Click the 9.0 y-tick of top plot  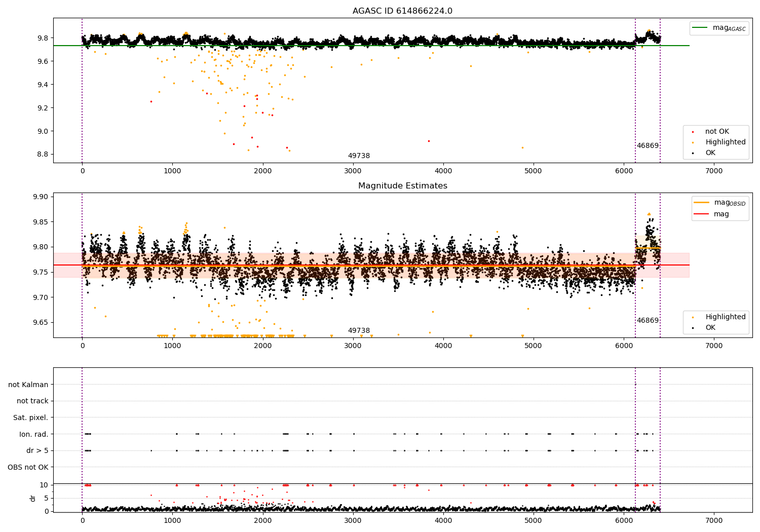[43, 131]
